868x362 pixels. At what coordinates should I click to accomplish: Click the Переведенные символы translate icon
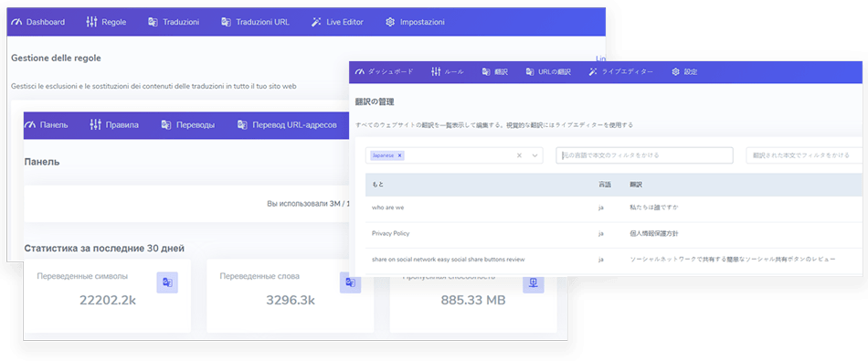(167, 282)
